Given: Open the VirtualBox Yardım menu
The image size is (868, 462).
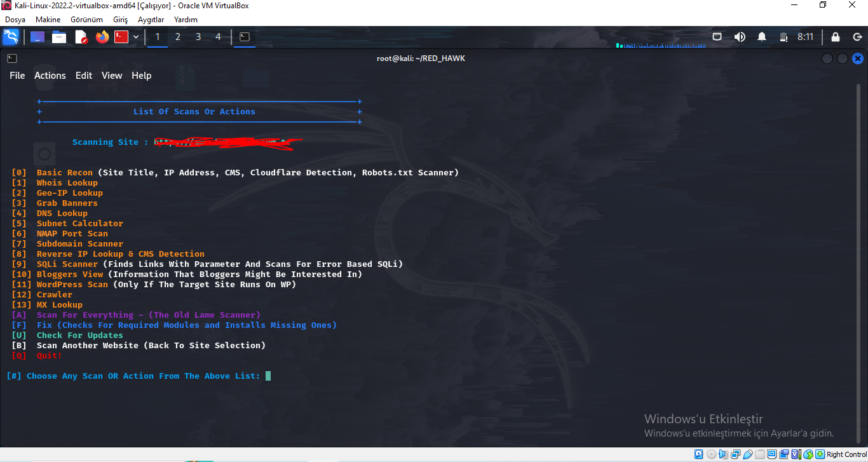Looking at the screenshot, I should [186, 20].
